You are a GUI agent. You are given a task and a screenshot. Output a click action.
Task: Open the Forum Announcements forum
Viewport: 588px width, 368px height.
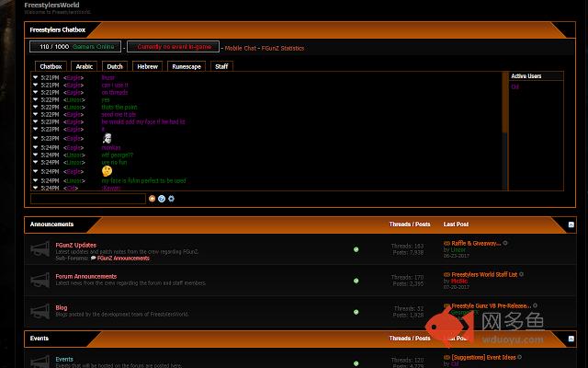point(85,276)
